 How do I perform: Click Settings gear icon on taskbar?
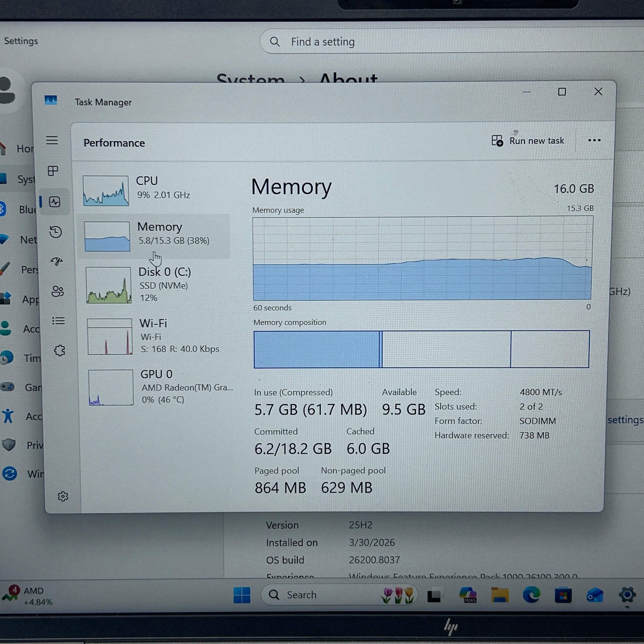click(627, 594)
